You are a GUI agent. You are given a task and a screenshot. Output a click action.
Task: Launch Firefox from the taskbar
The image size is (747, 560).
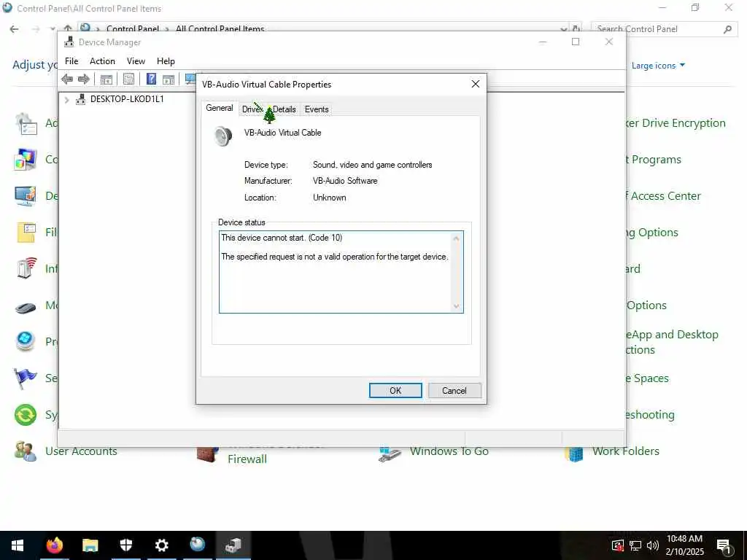pyautogui.click(x=54, y=545)
